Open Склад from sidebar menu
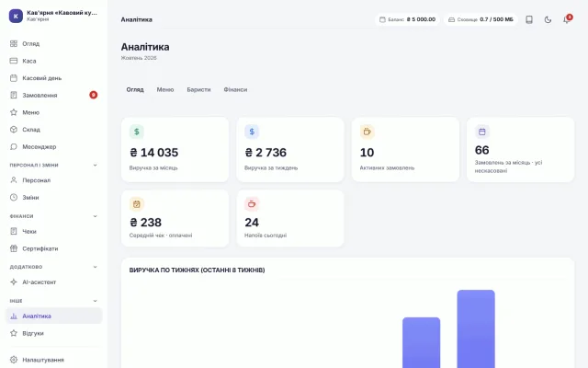This screenshot has width=588, height=368. [53, 130]
